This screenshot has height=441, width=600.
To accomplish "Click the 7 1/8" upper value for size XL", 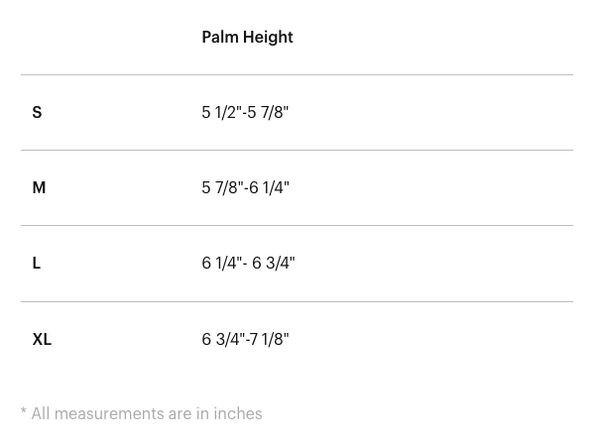I will tap(270, 339).
